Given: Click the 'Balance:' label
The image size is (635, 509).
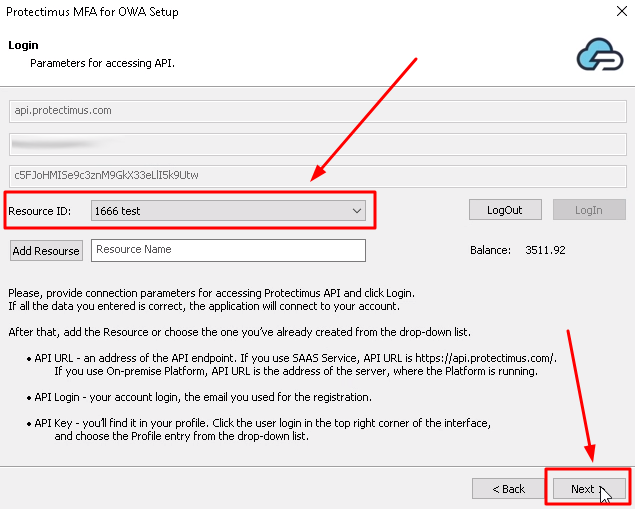Looking at the screenshot, I should tap(490, 250).
